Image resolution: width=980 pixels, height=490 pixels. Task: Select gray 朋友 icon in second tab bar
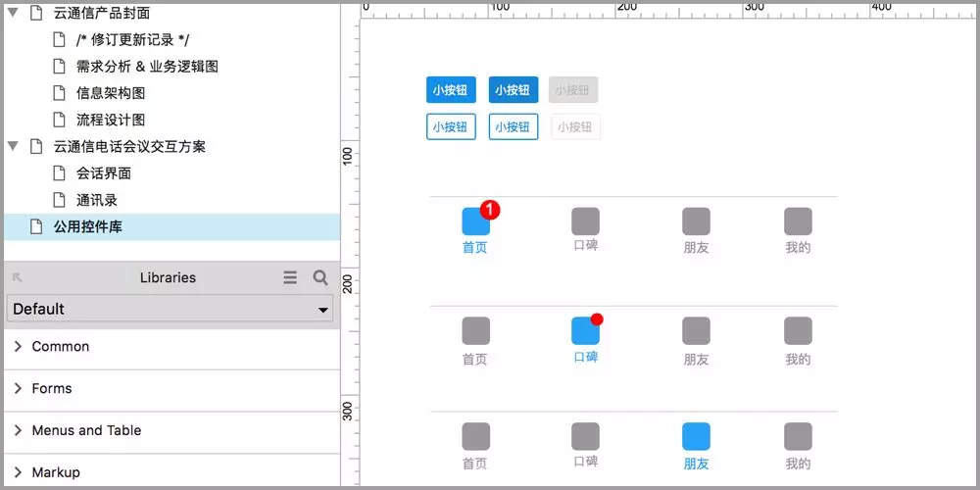pyautogui.click(x=696, y=330)
